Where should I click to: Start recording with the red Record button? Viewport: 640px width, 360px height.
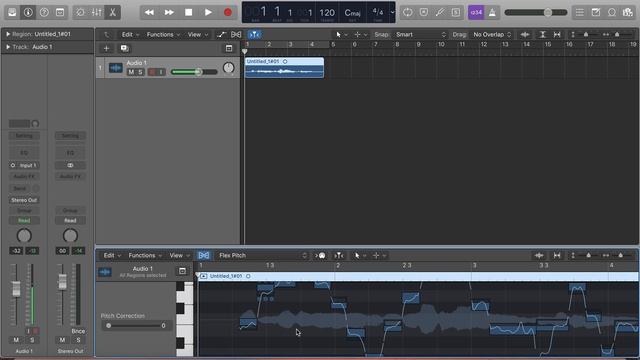(228, 12)
